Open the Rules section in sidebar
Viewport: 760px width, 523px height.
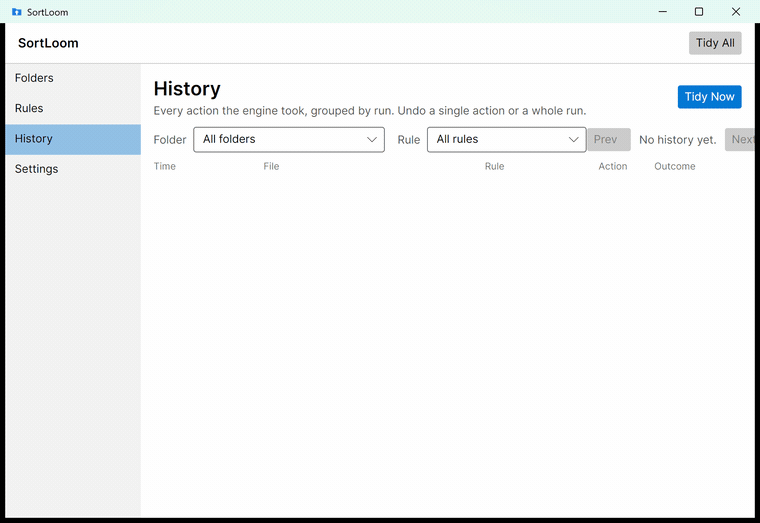(73, 109)
